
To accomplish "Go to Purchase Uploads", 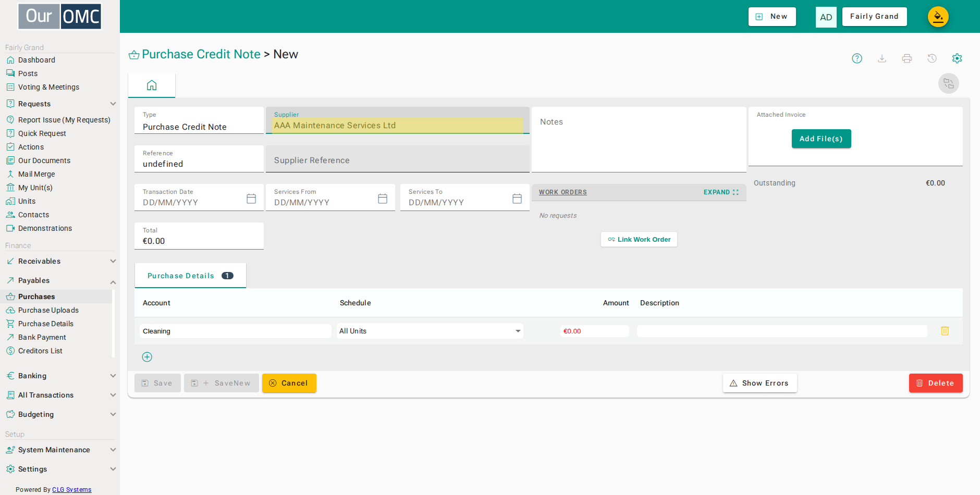I will [x=48, y=310].
